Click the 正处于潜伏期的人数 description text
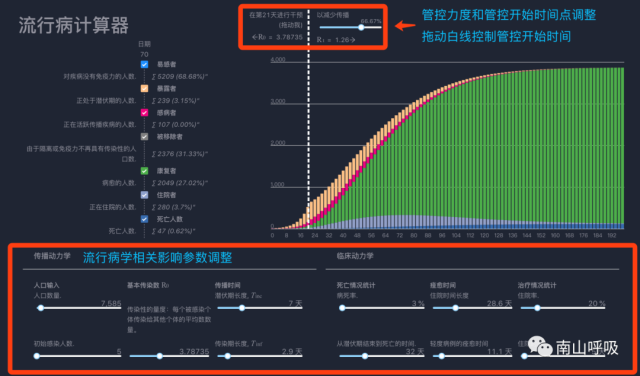The width and height of the screenshot is (640, 376). pyautogui.click(x=107, y=100)
